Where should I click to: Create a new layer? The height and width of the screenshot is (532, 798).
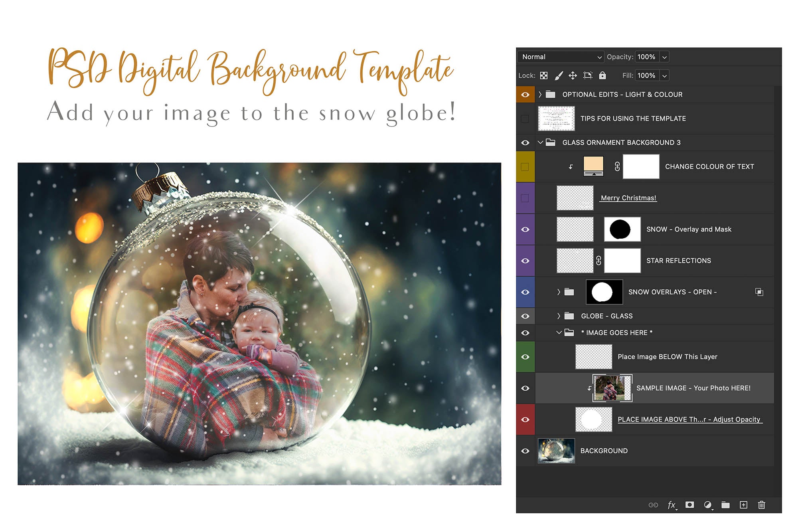tap(744, 504)
